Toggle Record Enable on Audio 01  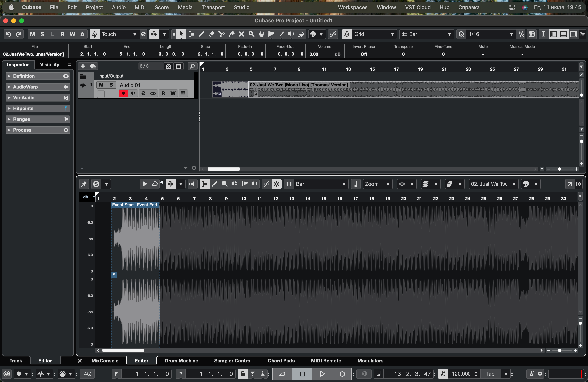pos(123,93)
